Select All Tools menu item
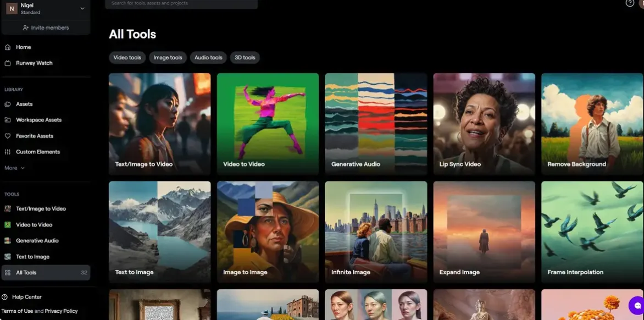644x320 pixels. pyautogui.click(x=46, y=273)
